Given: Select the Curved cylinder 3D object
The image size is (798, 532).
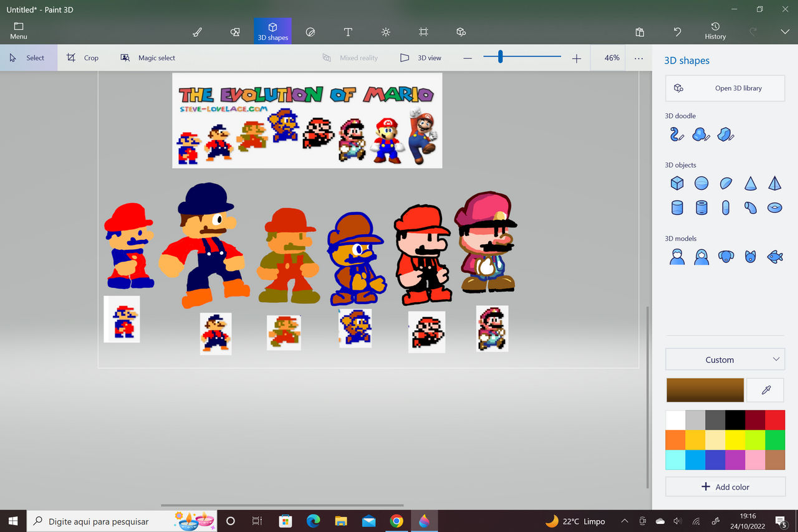Looking at the screenshot, I should [750, 207].
